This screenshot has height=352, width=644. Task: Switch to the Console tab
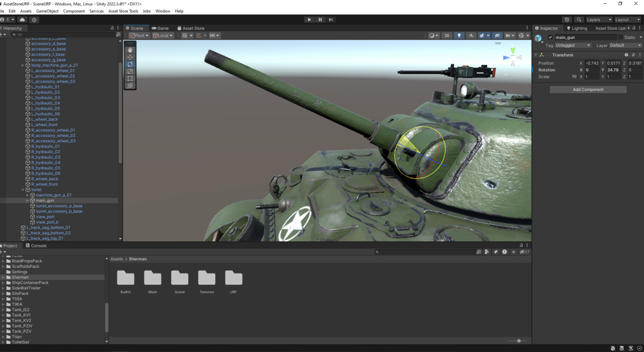coord(35,246)
